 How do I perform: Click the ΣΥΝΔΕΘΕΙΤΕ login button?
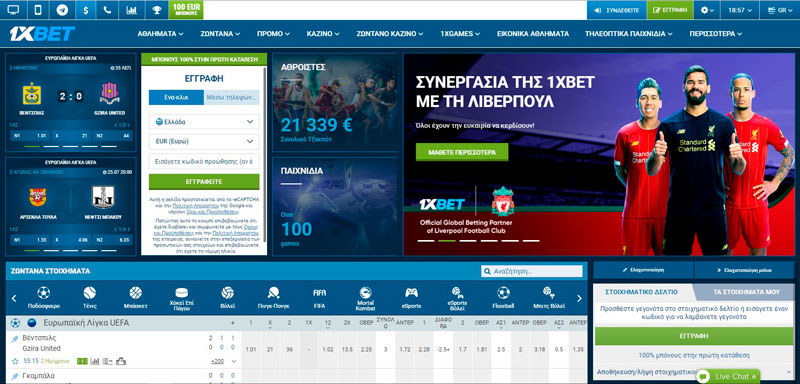pos(616,10)
